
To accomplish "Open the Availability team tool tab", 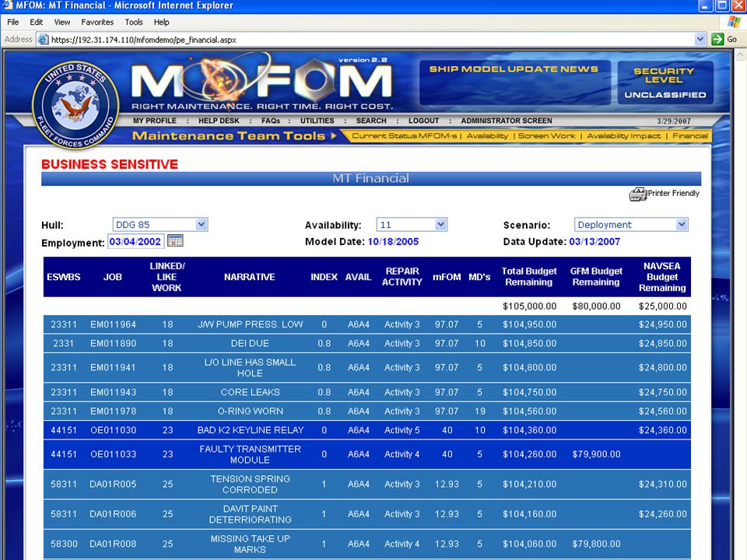I will (487, 135).
